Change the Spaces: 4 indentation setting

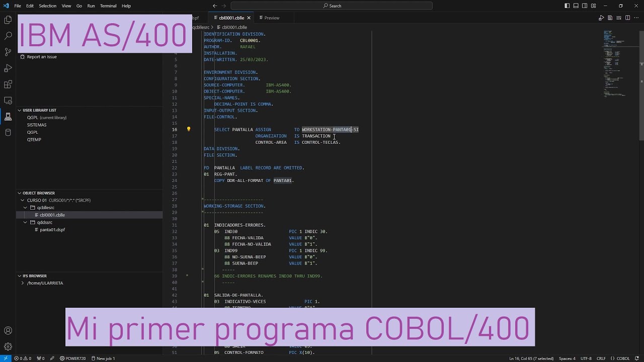click(x=567, y=358)
